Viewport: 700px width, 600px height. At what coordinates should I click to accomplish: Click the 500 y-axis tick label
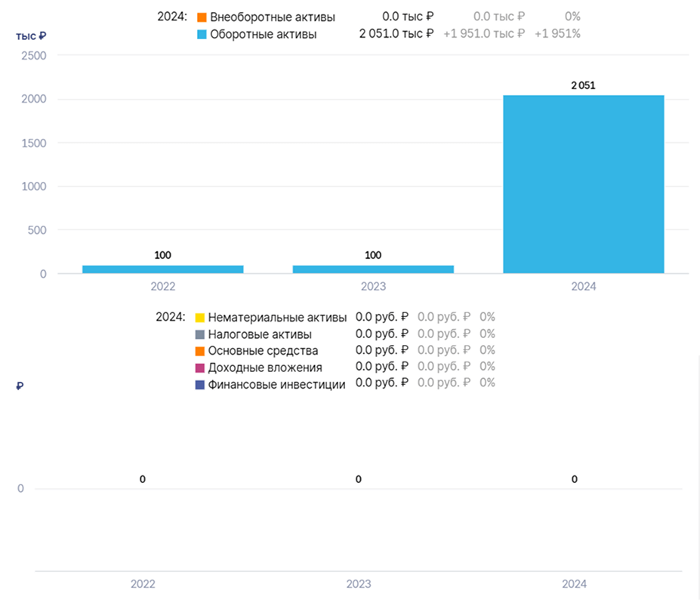click(x=37, y=230)
